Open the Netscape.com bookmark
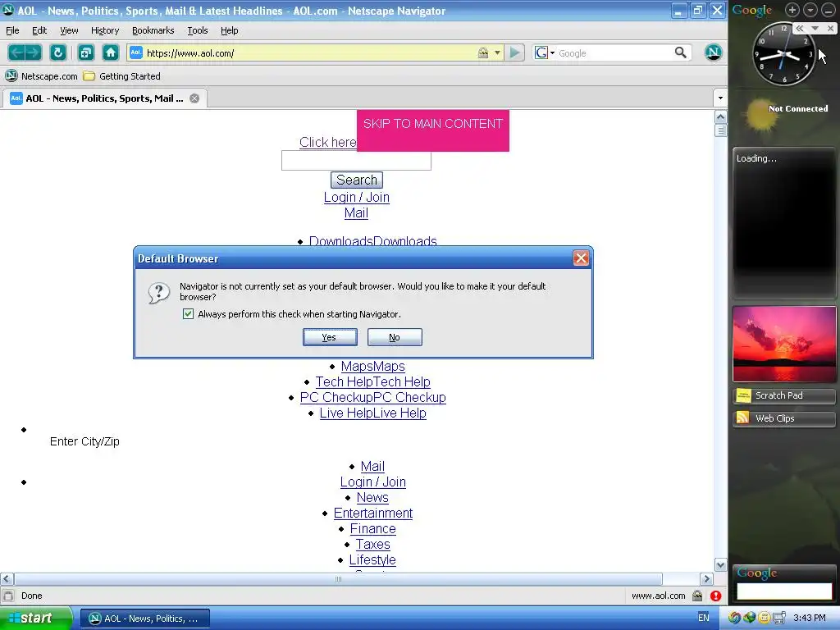This screenshot has width=840, height=630. click(x=42, y=76)
